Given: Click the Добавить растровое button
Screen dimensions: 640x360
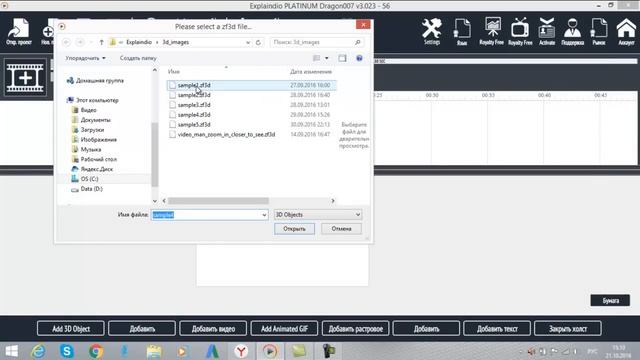Looking at the screenshot, I should (x=356, y=329).
